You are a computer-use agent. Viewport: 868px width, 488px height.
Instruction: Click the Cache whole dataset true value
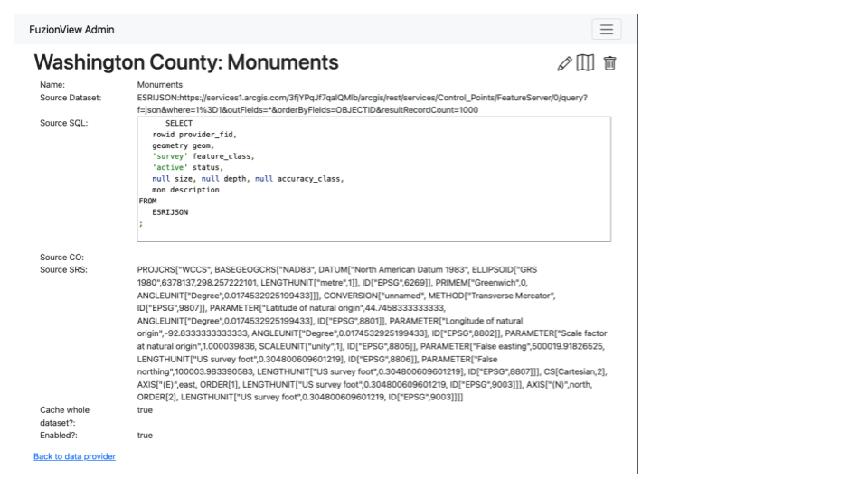(145, 410)
